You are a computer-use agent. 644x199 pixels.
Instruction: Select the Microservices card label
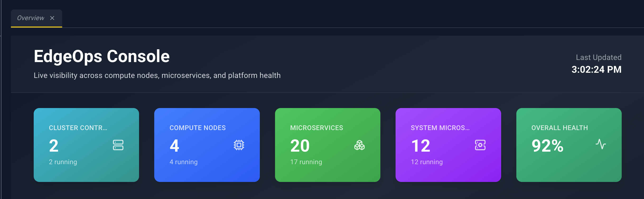tap(317, 128)
